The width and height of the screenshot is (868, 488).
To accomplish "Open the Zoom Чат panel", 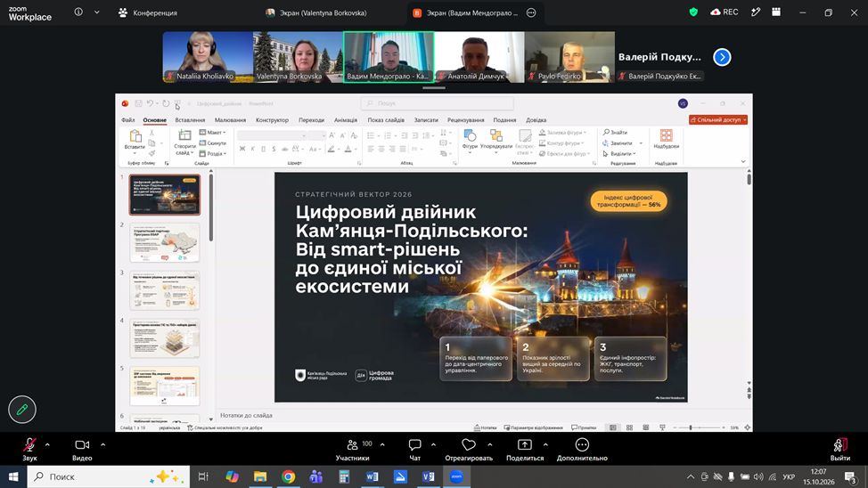I will point(414,450).
